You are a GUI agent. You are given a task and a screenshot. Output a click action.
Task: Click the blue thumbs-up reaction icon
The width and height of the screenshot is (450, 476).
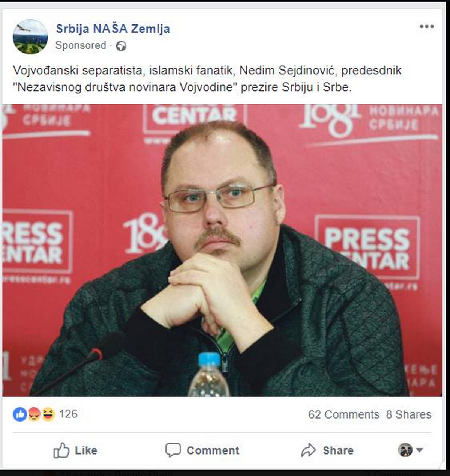click(x=19, y=414)
